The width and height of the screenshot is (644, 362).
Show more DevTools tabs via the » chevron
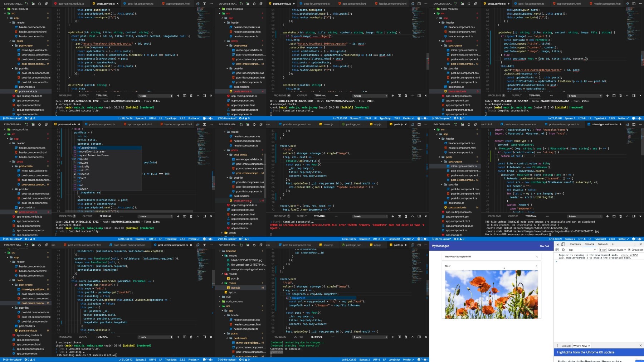[x=613, y=244]
